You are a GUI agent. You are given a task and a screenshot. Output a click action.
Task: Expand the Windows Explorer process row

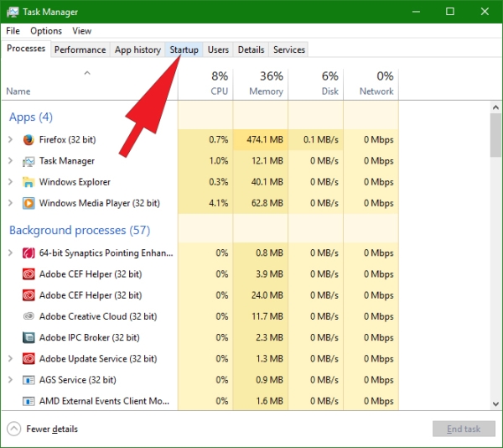[x=10, y=182]
